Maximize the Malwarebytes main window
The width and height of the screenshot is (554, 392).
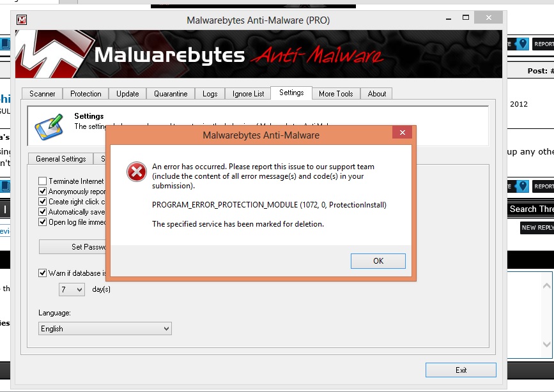466,17
